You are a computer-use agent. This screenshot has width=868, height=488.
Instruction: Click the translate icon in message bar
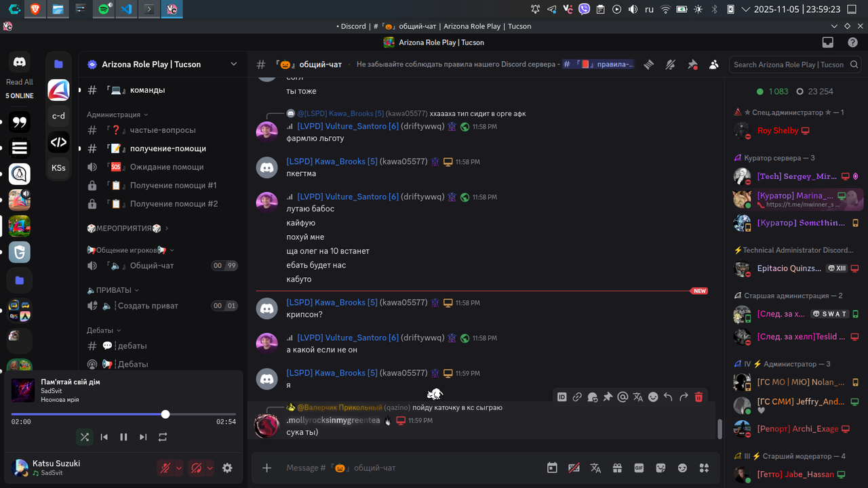coord(595,468)
